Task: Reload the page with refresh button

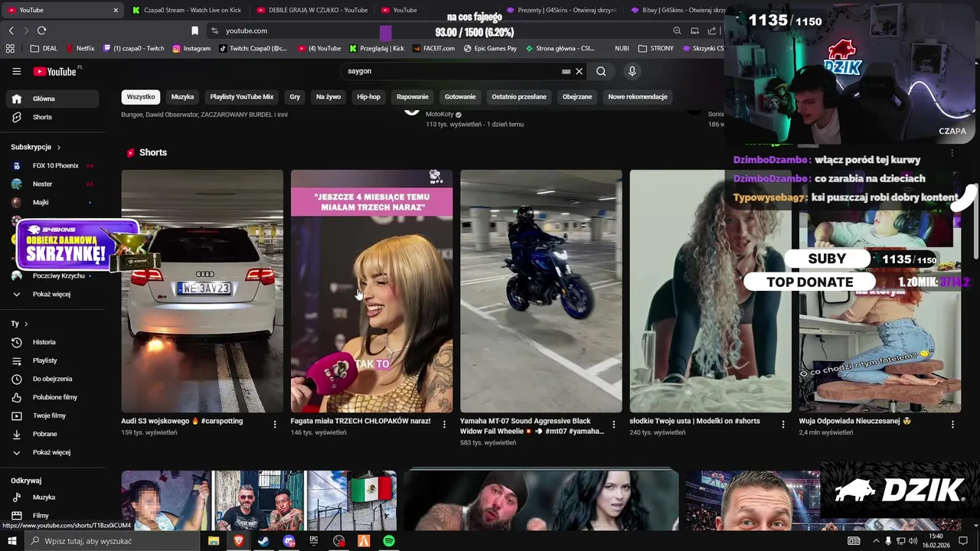Action: click(x=41, y=31)
